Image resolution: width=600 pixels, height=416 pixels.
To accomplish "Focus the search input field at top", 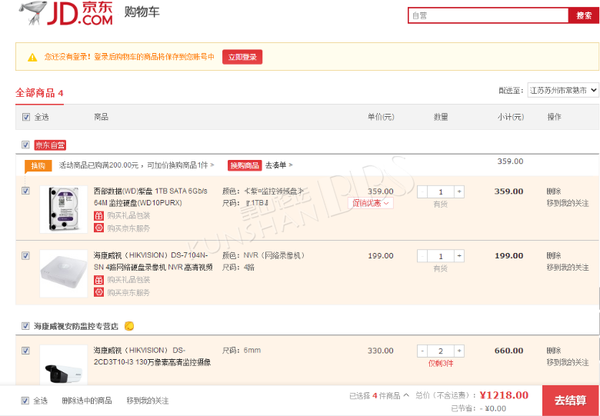I will click(487, 15).
